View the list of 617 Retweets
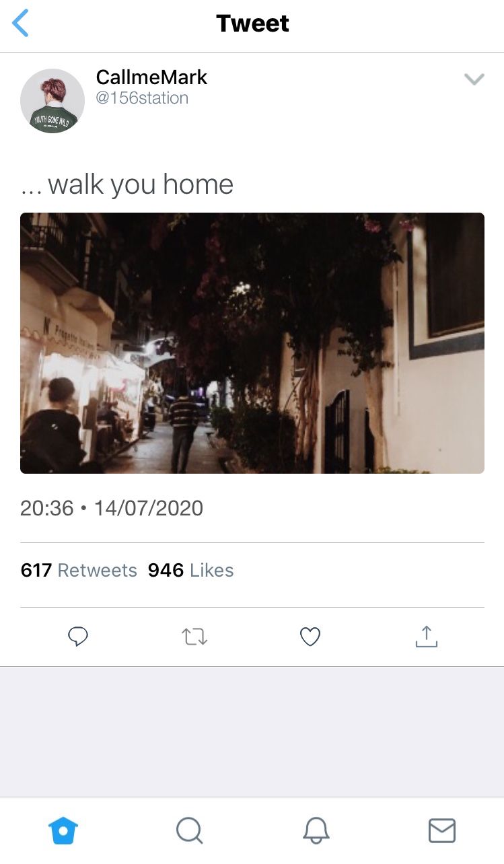Viewport: 504px width, 864px height. point(79,571)
